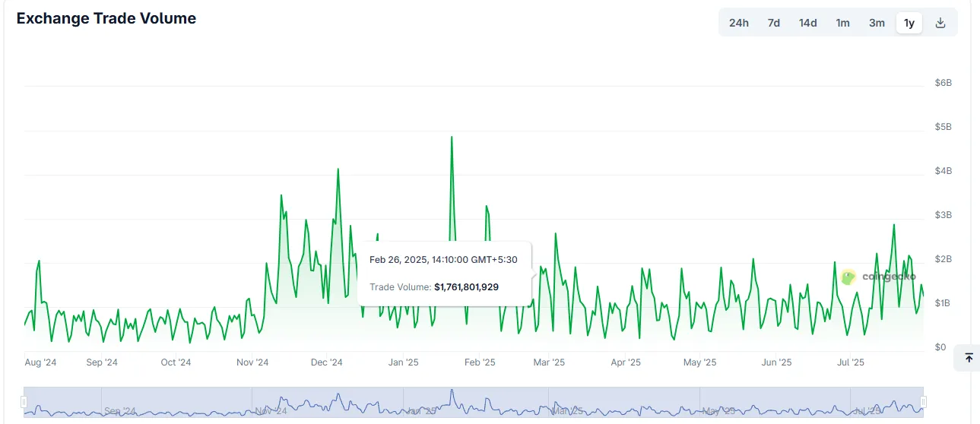Click the $6B y-axis label
The width and height of the screenshot is (980, 424).
[943, 83]
